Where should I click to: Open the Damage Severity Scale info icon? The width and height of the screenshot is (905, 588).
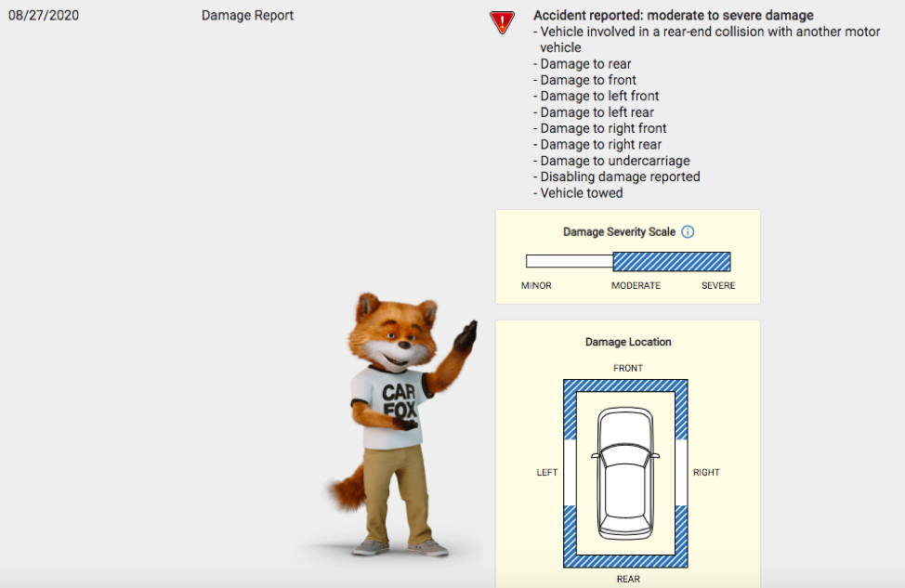click(x=688, y=232)
